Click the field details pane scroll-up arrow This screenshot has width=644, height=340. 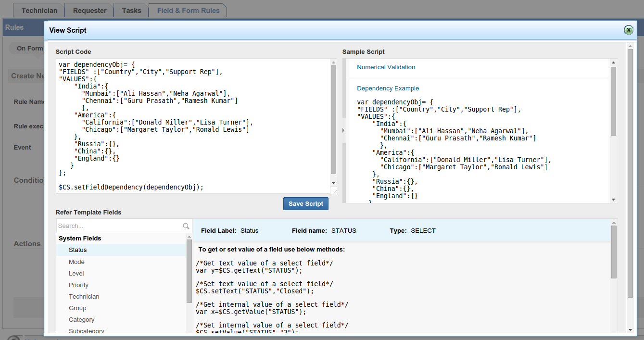tap(613, 223)
